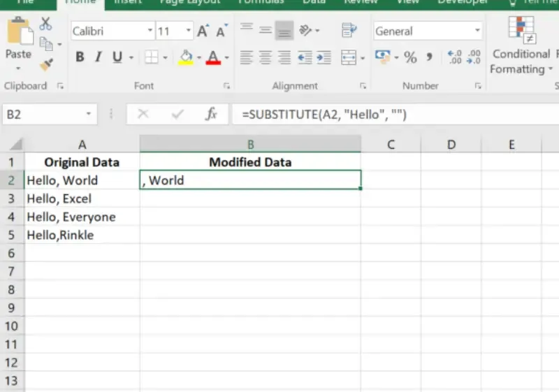The image size is (559, 392).
Task: Click the Copy icon
Action: pos(46,44)
